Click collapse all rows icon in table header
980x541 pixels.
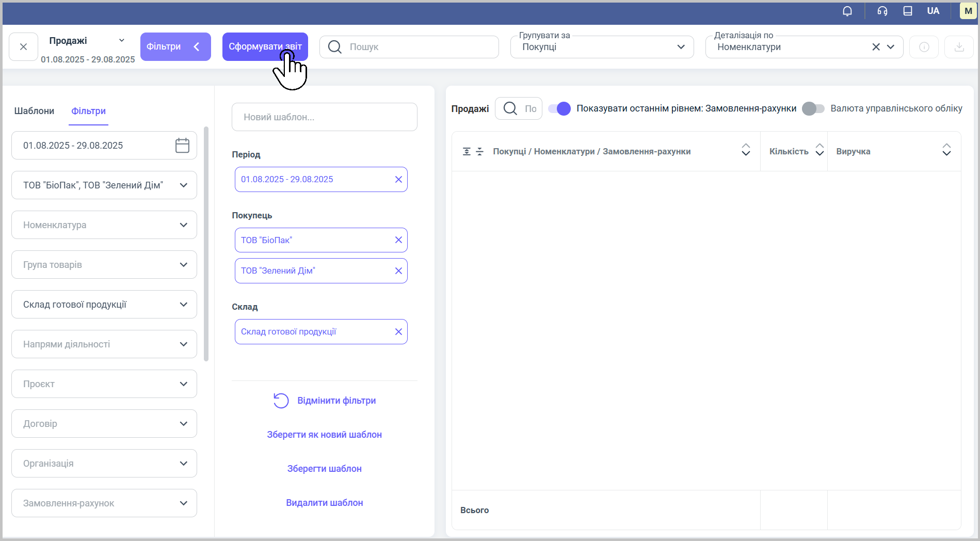[479, 151]
